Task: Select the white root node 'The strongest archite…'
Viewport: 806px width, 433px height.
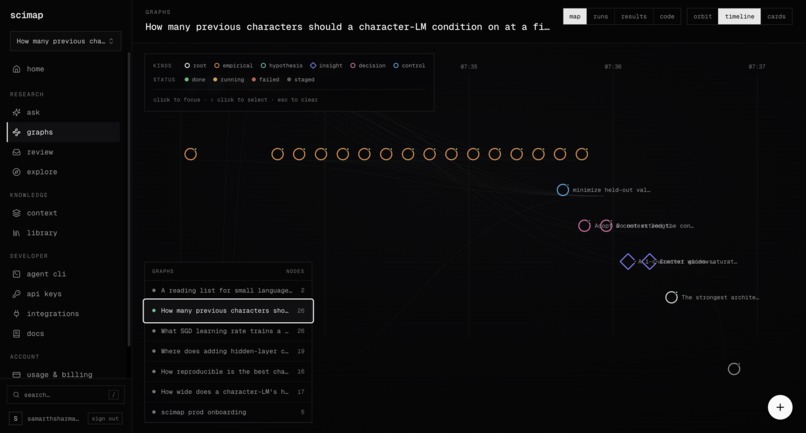Action: coord(671,297)
